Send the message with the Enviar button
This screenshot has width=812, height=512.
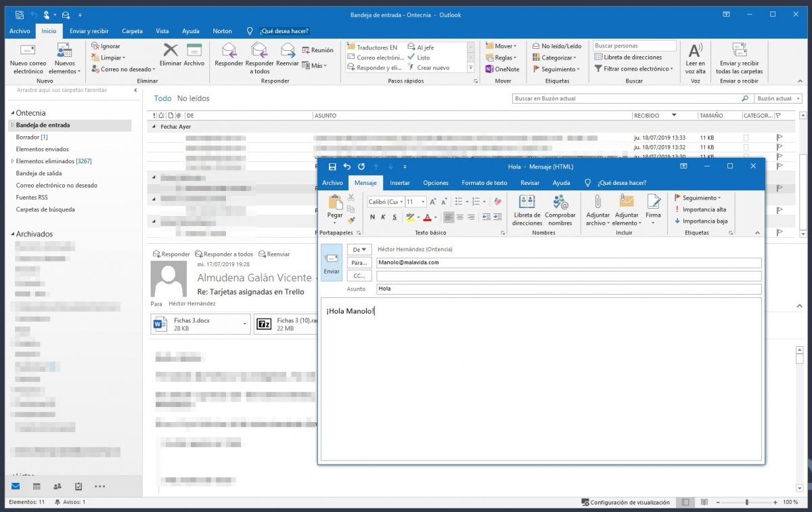pos(332,263)
